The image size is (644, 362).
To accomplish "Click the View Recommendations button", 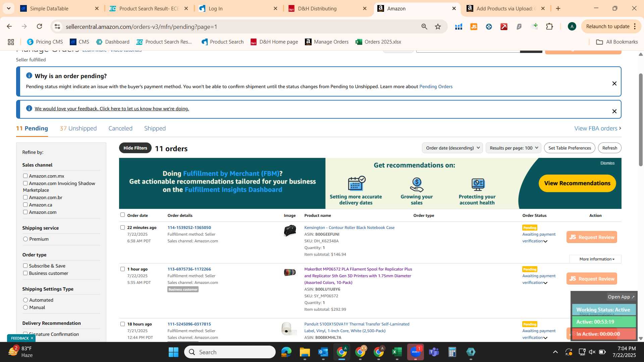I will coord(577,183).
